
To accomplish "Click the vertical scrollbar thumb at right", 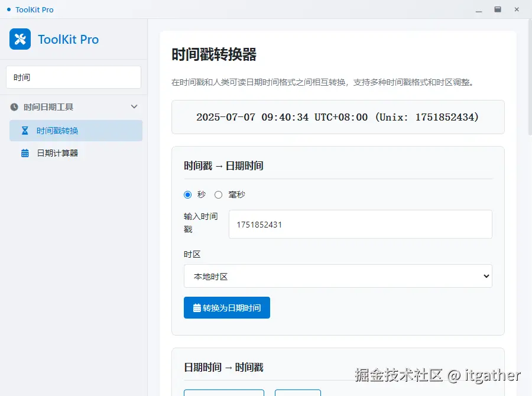I will tap(530, 77).
